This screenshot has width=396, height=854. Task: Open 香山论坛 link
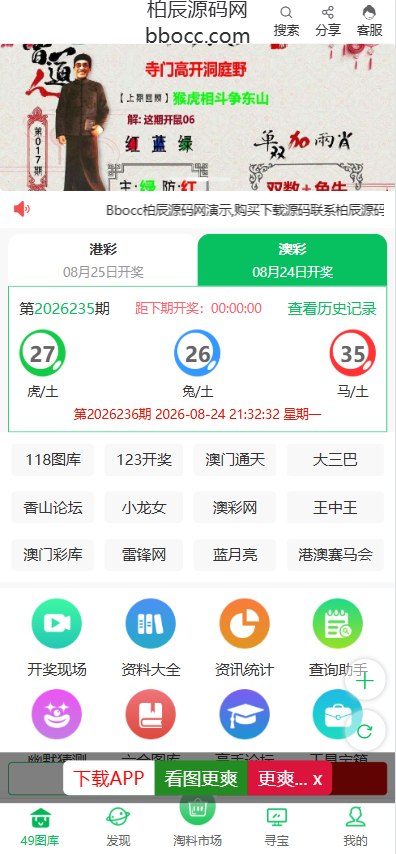(x=53, y=508)
